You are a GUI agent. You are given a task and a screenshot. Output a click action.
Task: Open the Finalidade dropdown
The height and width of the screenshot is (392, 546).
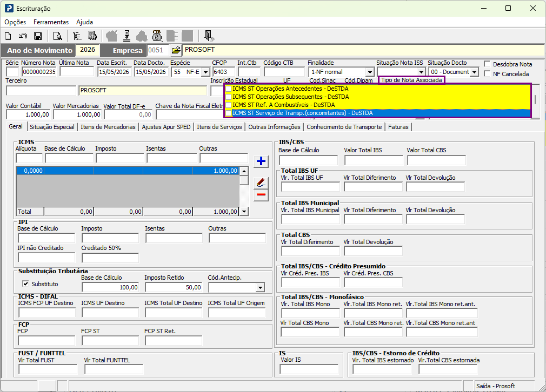369,72
